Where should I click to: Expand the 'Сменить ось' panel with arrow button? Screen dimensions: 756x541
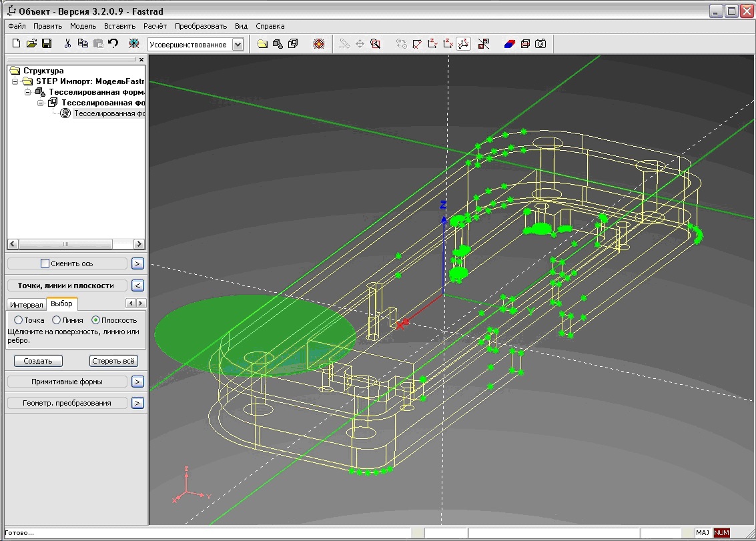[137, 263]
